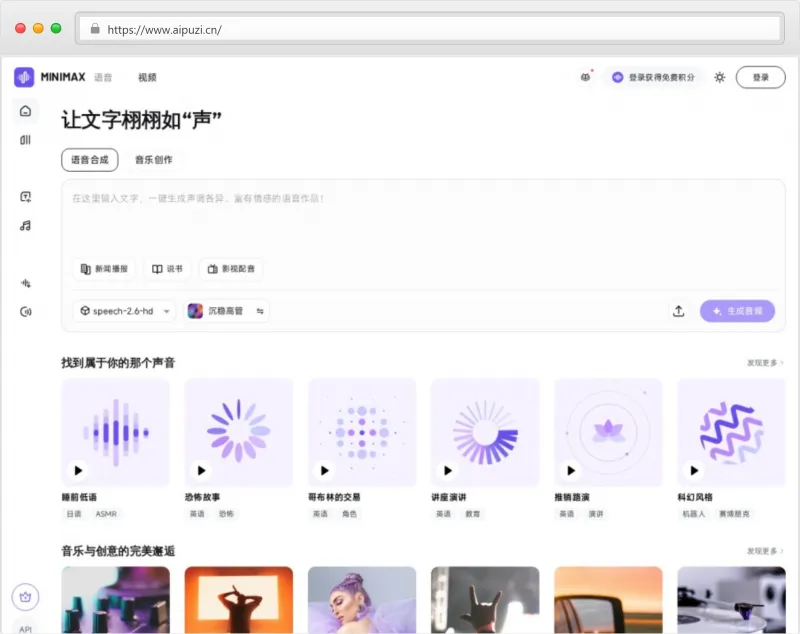The image size is (800, 634).
Task: Open the audio library icon in the sidebar
Action: (x=27, y=141)
